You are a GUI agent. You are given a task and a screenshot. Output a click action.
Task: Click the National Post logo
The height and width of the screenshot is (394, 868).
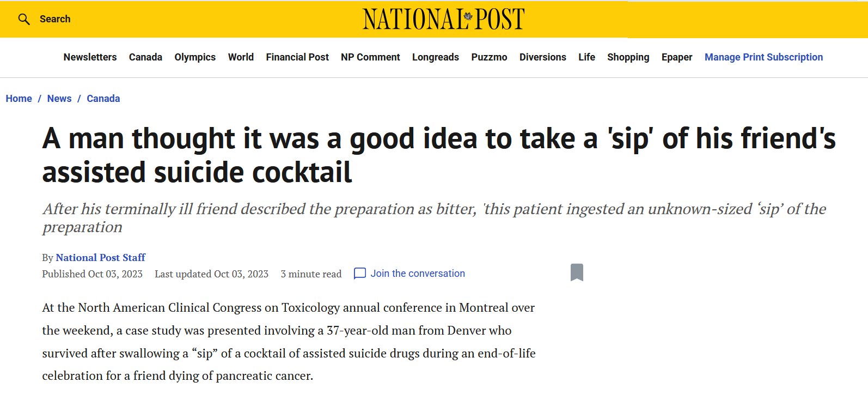443,20
